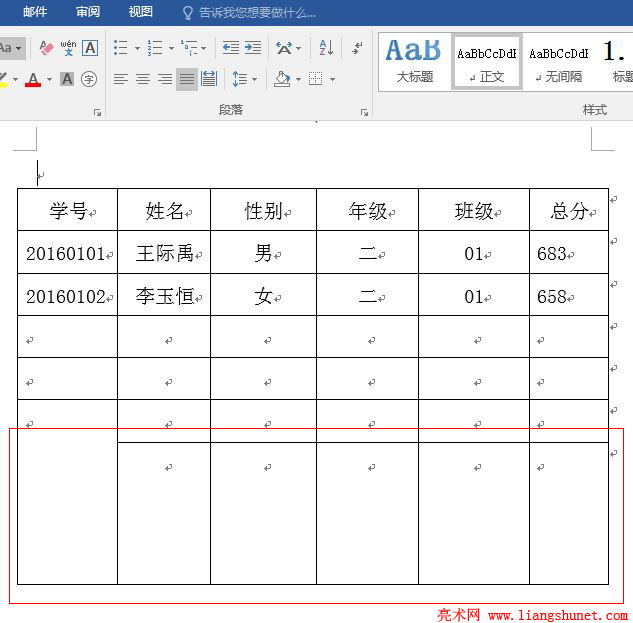Open the 邮件 ribbon tab
The height and width of the screenshot is (623, 633).
click(35, 12)
